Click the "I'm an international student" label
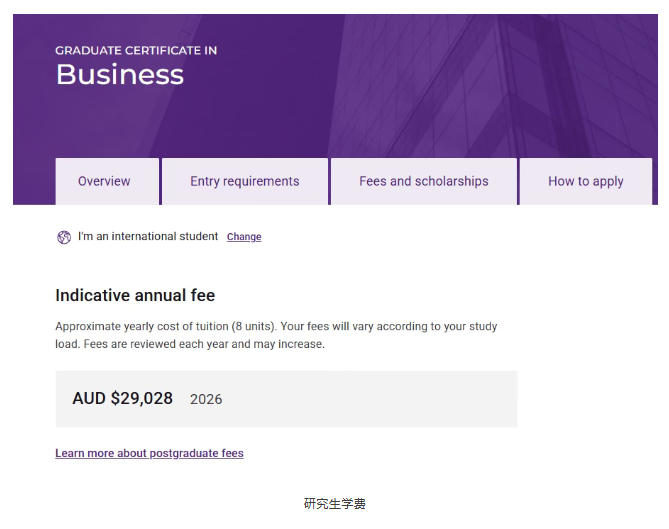This screenshot has width=669, height=529. point(147,237)
